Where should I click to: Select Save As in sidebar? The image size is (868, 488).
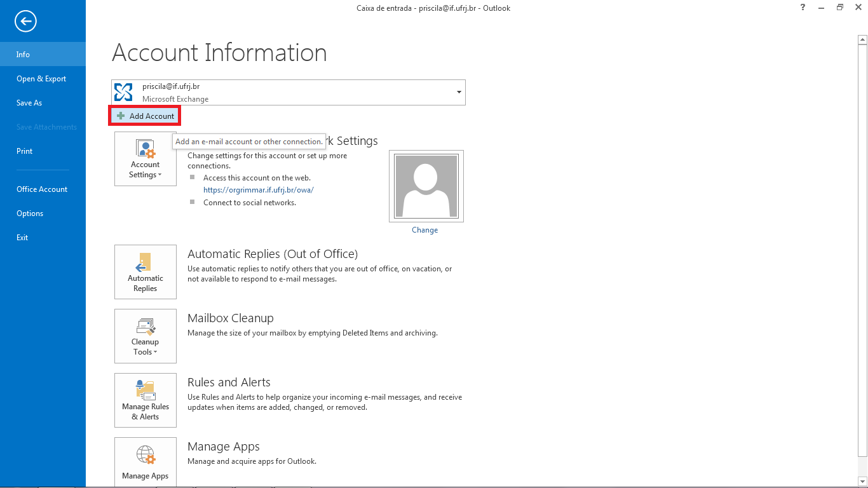coord(43,103)
